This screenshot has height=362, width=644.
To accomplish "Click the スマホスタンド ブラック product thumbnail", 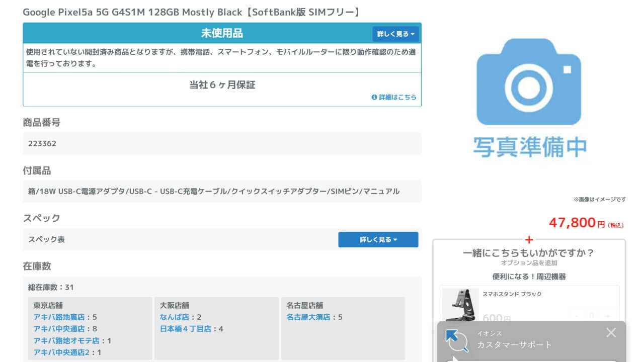I will pyautogui.click(x=460, y=305).
